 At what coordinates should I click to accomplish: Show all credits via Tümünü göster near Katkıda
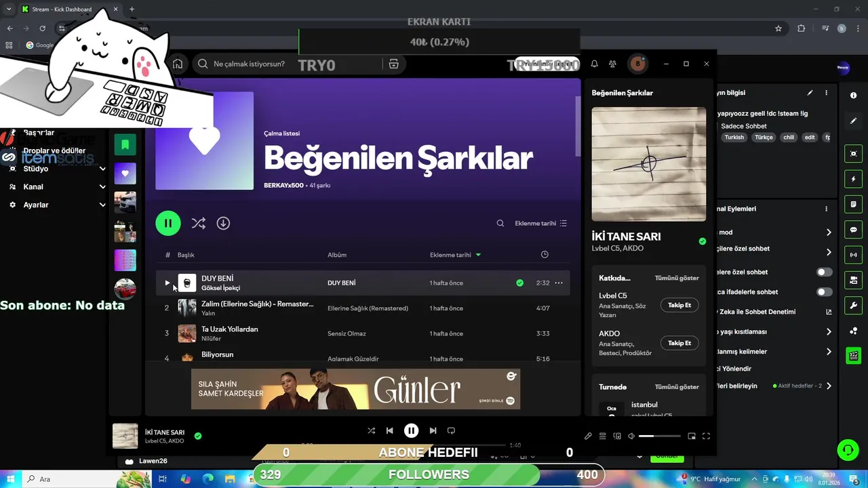click(677, 278)
